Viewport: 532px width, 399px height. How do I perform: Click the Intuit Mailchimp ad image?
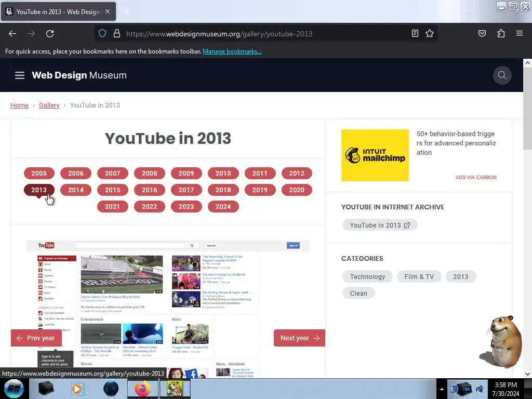(375, 155)
